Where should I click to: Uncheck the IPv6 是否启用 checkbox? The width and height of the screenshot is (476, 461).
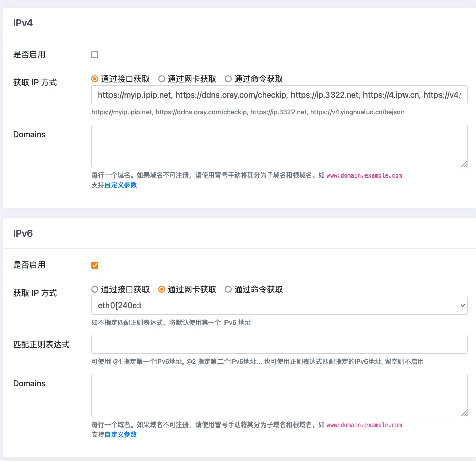95,265
